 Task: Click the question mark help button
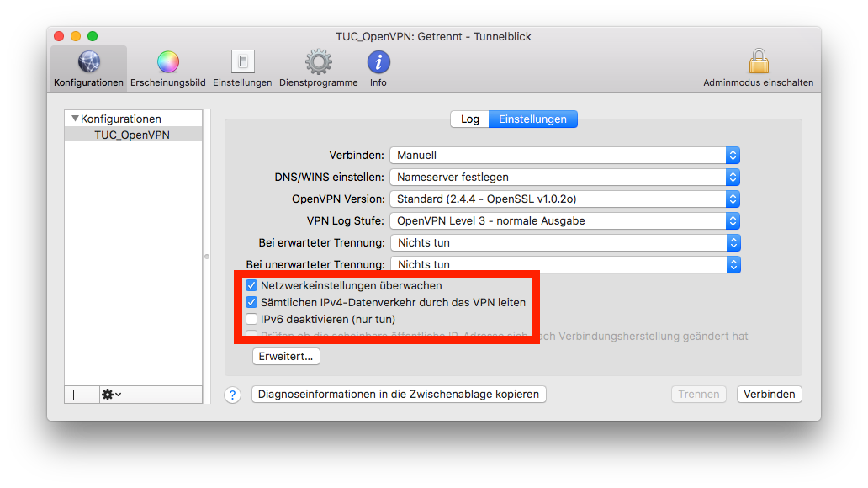click(x=233, y=395)
